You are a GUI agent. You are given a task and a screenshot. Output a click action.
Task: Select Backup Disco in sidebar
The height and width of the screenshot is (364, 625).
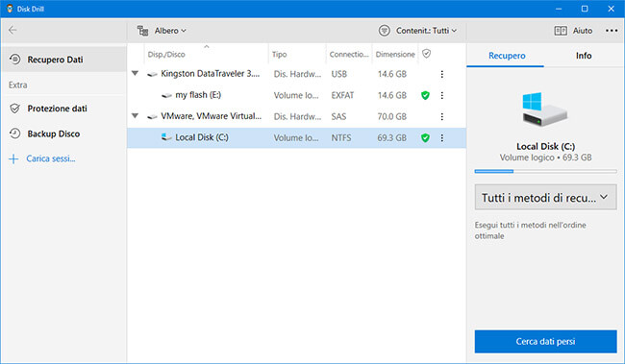click(63, 133)
